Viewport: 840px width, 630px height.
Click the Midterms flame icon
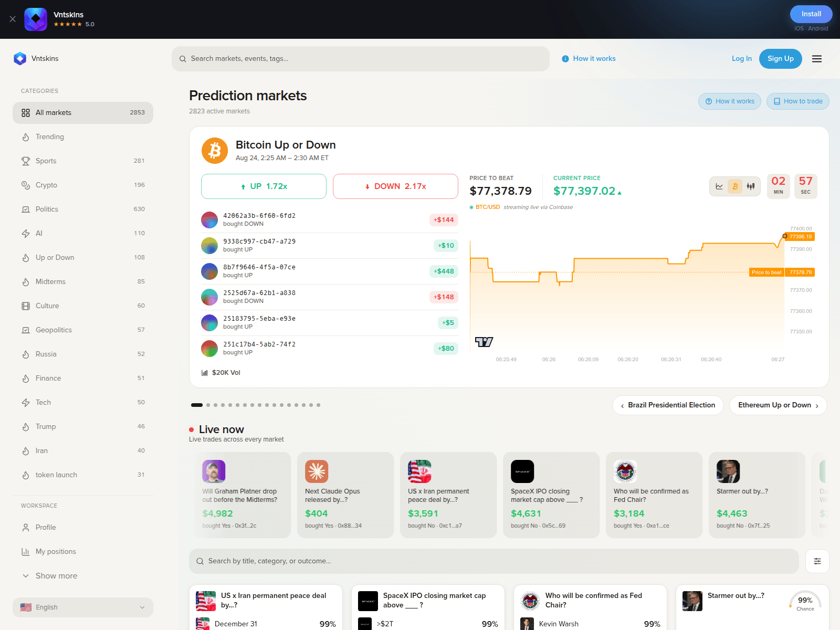click(26, 282)
